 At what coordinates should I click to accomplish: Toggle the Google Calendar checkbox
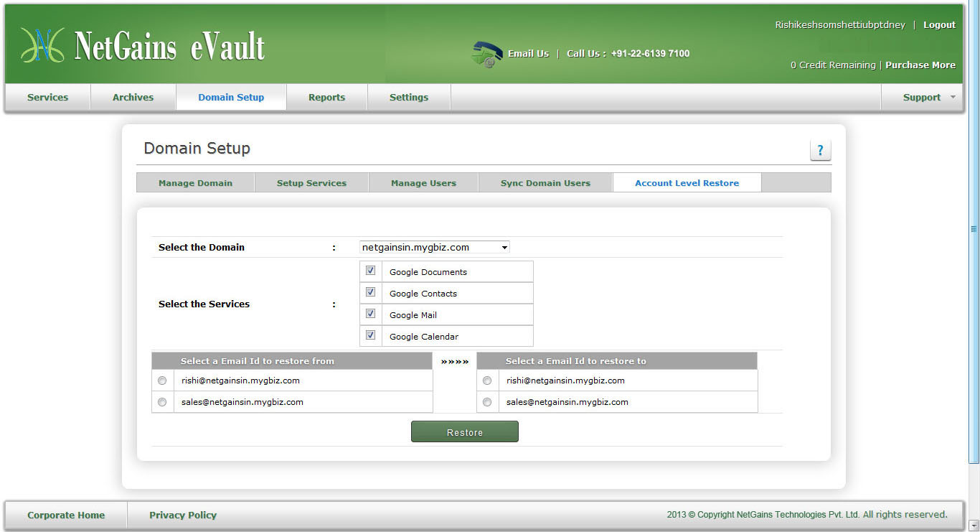click(x=371, y=335)
